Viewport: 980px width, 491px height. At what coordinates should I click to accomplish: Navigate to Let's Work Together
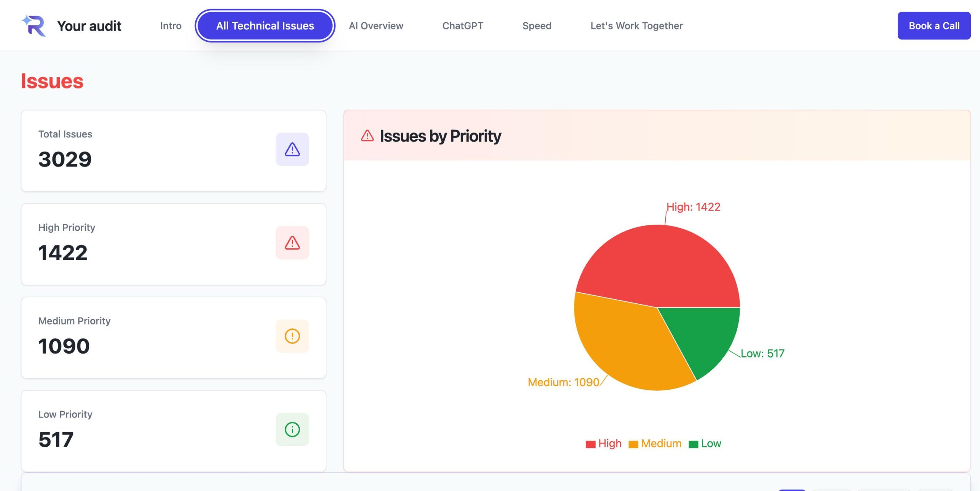(x=636, y=26)
